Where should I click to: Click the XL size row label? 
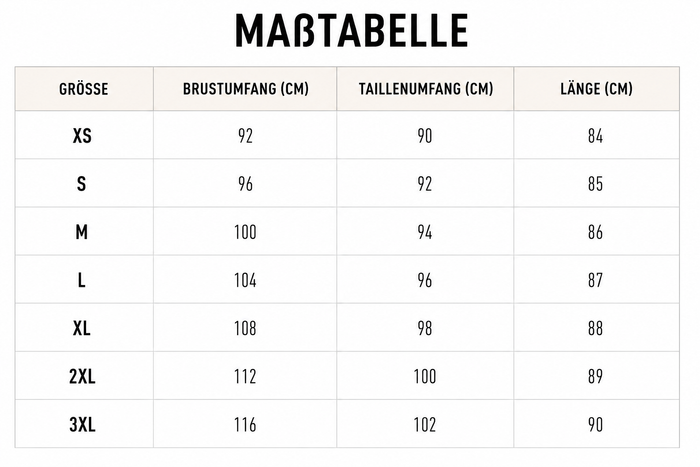pos(82,329)
